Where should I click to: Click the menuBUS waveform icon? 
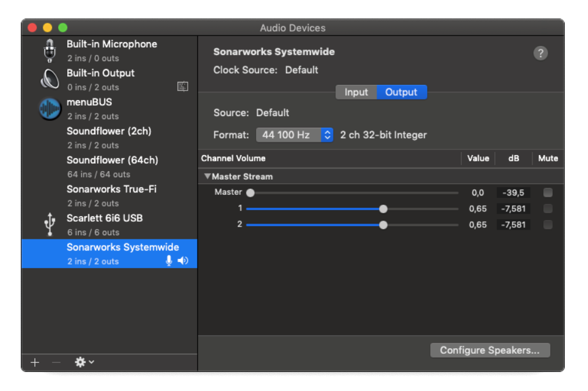tap(50, 109)
